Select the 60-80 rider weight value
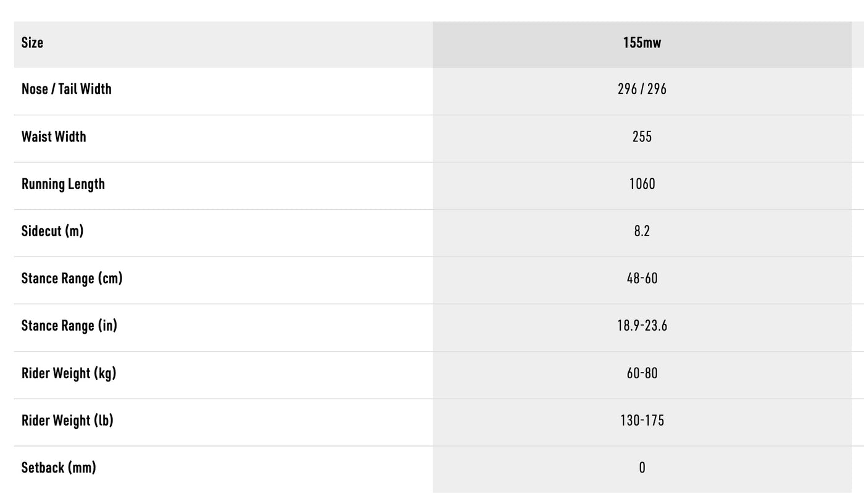Image resolution: width=864 pixels, height=504 pixels. tap(642, 373)
